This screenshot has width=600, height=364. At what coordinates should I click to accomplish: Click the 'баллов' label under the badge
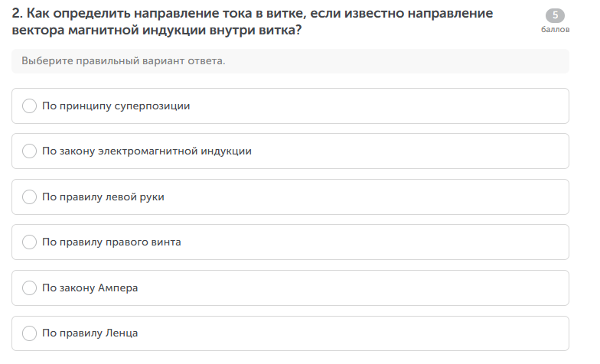tap(555, 31)
